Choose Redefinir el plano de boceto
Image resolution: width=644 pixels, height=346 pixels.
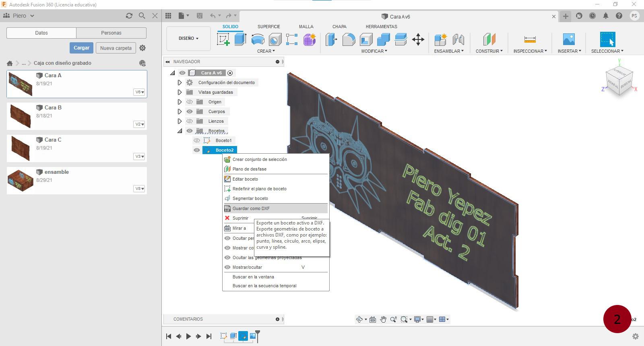pyautogui.click(x=276, y=189)
